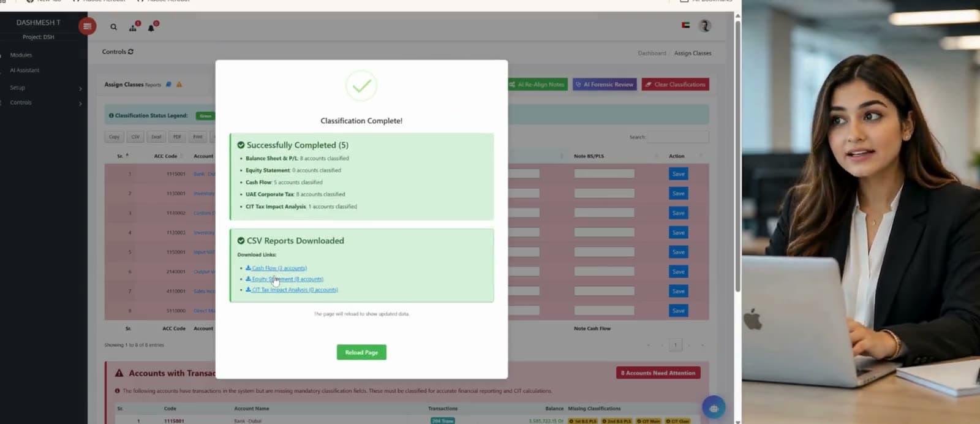This screenshot has height=424, width=980.
Task: Click the download icon for Cash Flow link
Action: pos(248,268)
